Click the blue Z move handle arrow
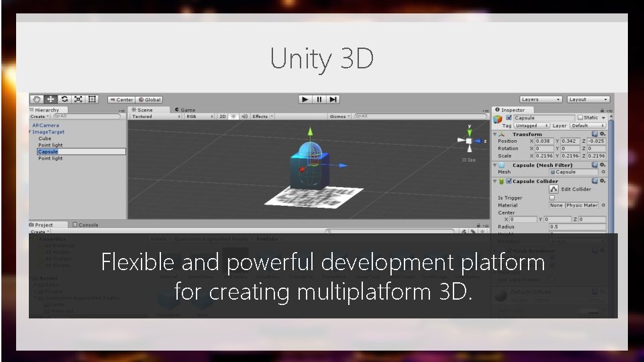The height and width of the screenshot is (362, 644). pyautogui.click(x=343, y=166)
